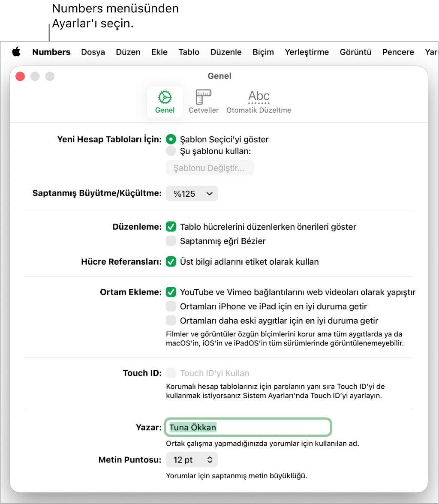The height and width of the screenshot is (504, 439).
Task: Open the Metin Puntosu 12 pt popup
Action: (192, 459)
